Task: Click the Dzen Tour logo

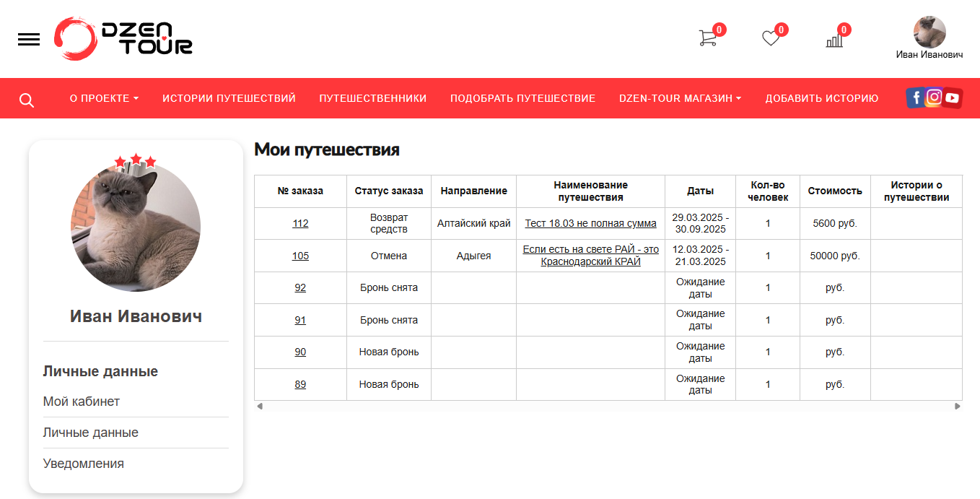Action: click(123, 38)
